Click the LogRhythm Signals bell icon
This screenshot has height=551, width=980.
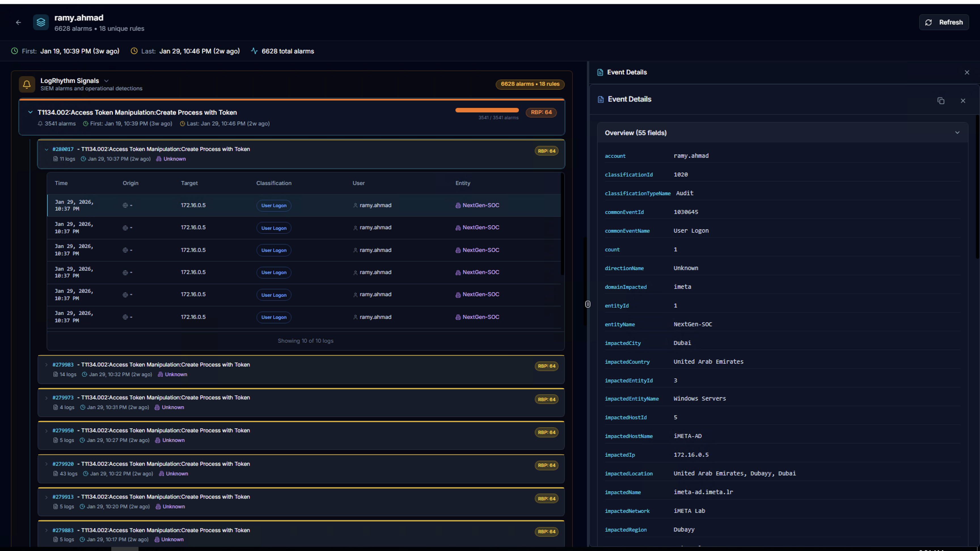click(27, 84)
